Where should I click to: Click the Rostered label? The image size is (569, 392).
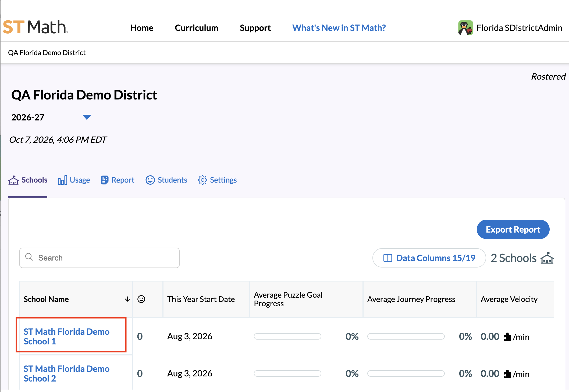click(548, 77)
